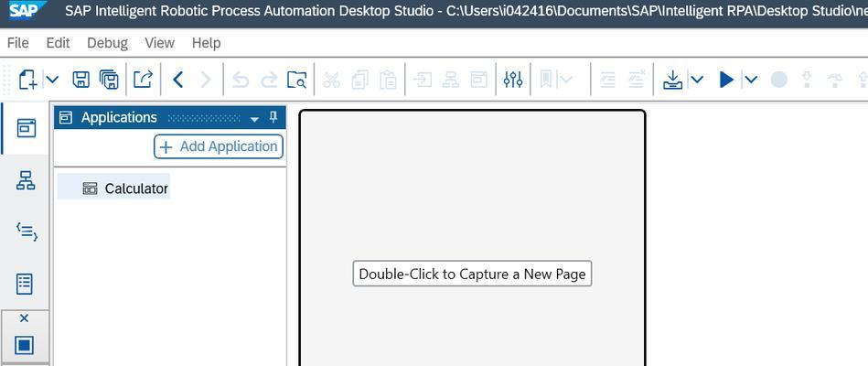
Task: Open the Edit menu
Action: [59, 43]
